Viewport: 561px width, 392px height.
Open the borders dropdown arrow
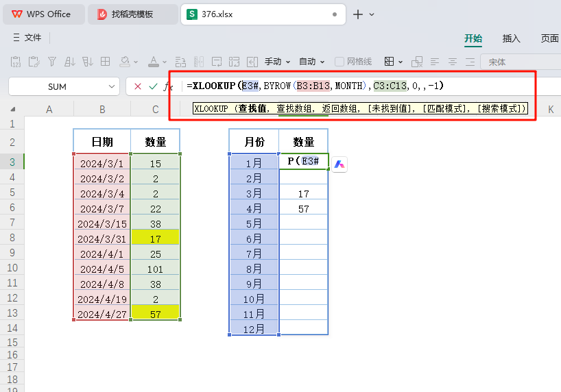click(401, 62)
